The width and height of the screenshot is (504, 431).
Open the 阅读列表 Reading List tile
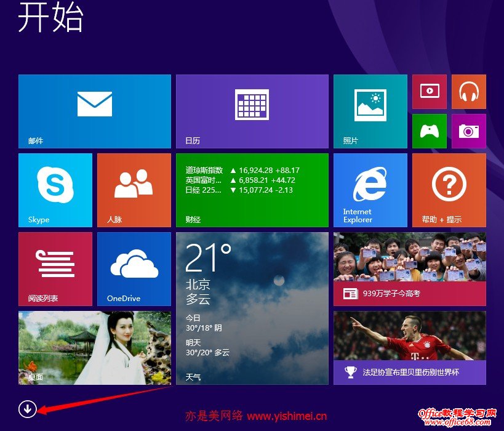click(x=55, y=268)
